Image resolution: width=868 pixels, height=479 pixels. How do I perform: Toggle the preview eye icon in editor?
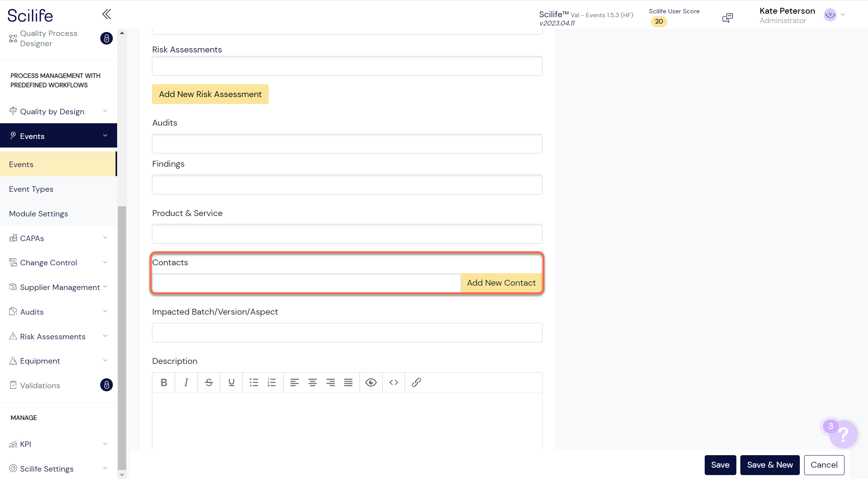coord(371,382)
